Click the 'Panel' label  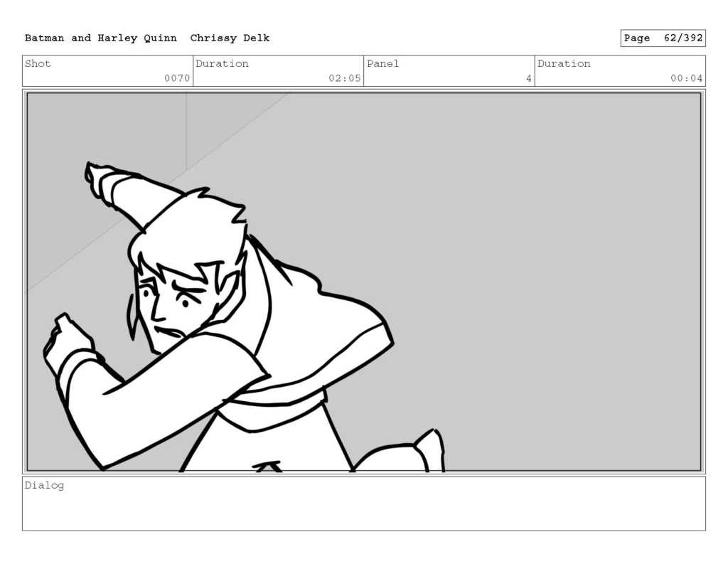[383, 63]
